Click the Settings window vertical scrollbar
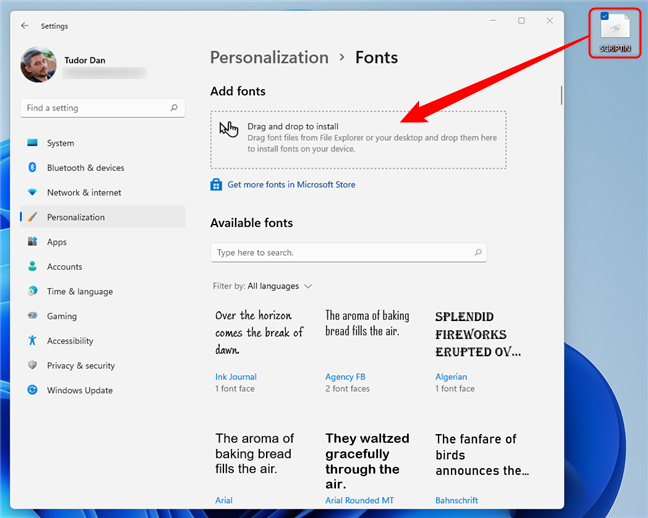The width and height of the screenshot is (648, 518). click(561, 95)
